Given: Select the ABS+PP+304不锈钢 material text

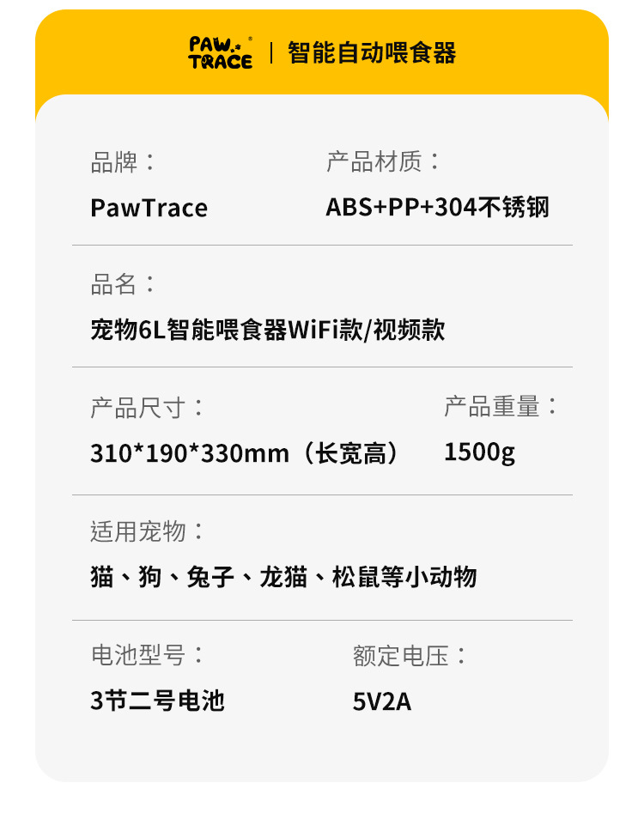Looking at the screenshot, I should 437,207.
